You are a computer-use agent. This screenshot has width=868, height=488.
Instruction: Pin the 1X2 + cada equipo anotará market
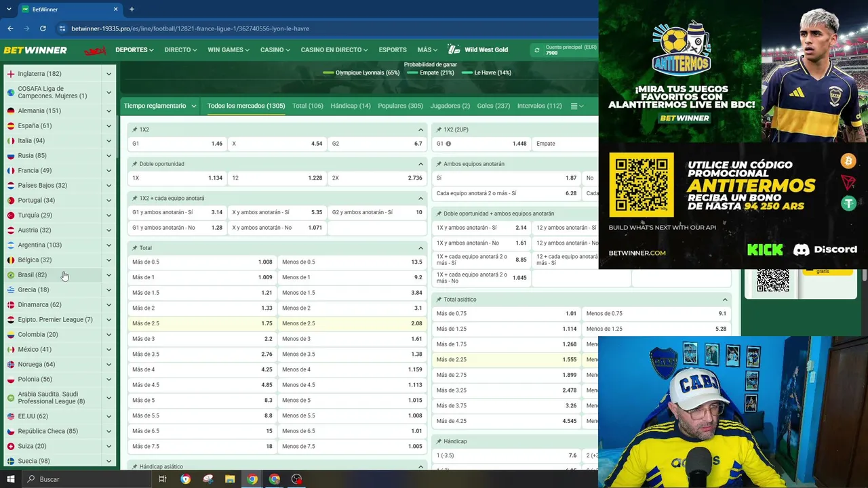pyautogui.click(x=135, y=199)
